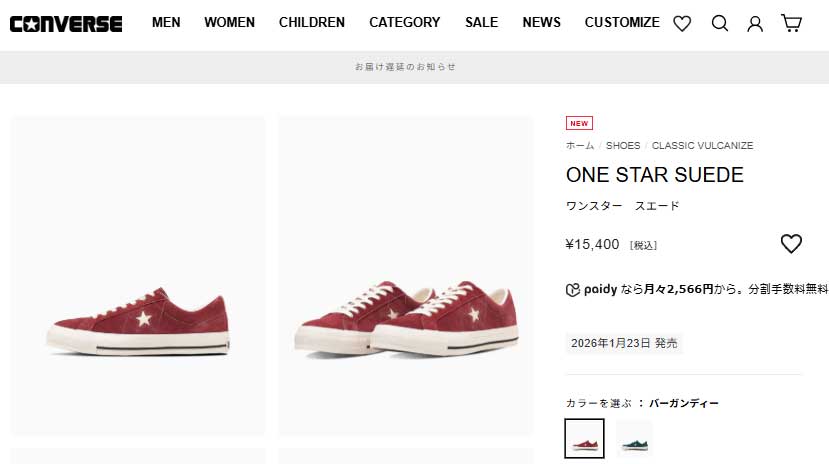Open the SHOES breadcrumb link
Image resolution: width=829 pixels, height=464 pixels.
point(623,146)
